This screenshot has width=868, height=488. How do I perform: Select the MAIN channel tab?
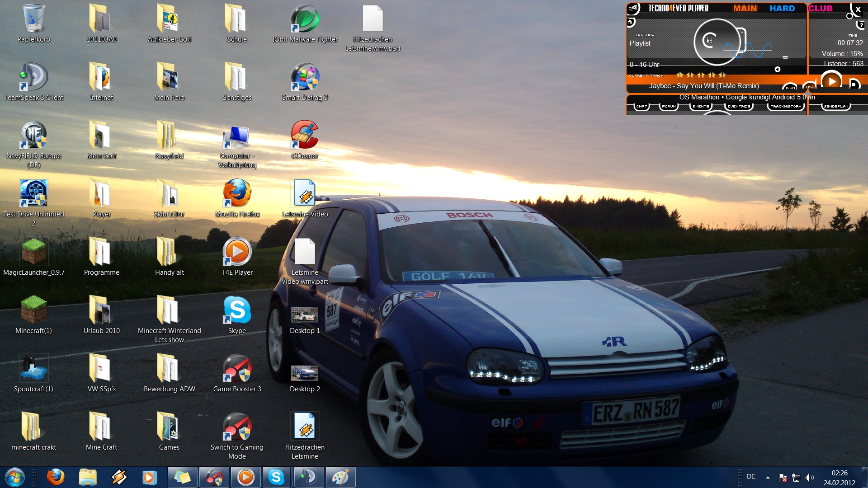(745, 9)
